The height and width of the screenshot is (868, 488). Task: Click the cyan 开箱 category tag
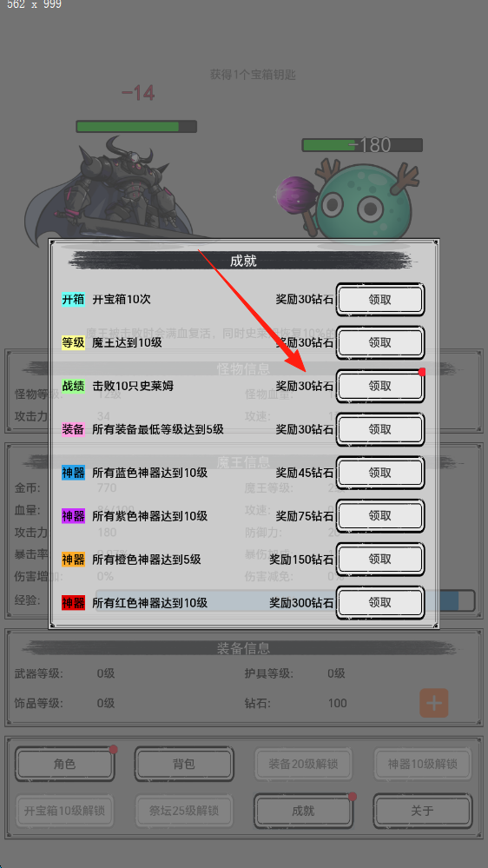(x=73, y=300)
